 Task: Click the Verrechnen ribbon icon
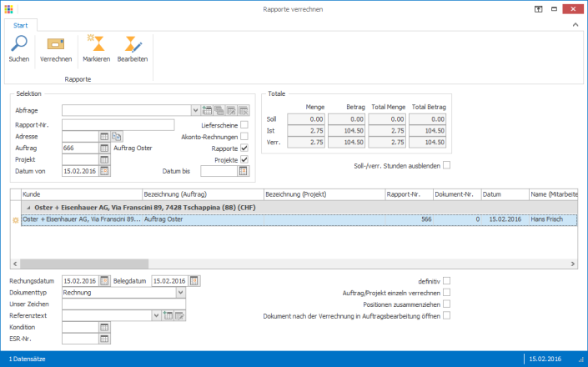(x=56, y=45)
